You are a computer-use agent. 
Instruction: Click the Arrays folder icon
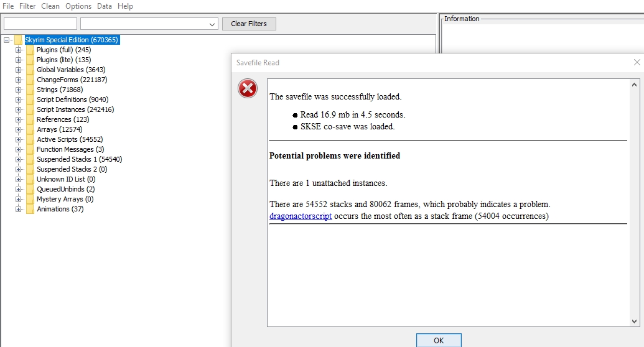(x=30, y=129)
